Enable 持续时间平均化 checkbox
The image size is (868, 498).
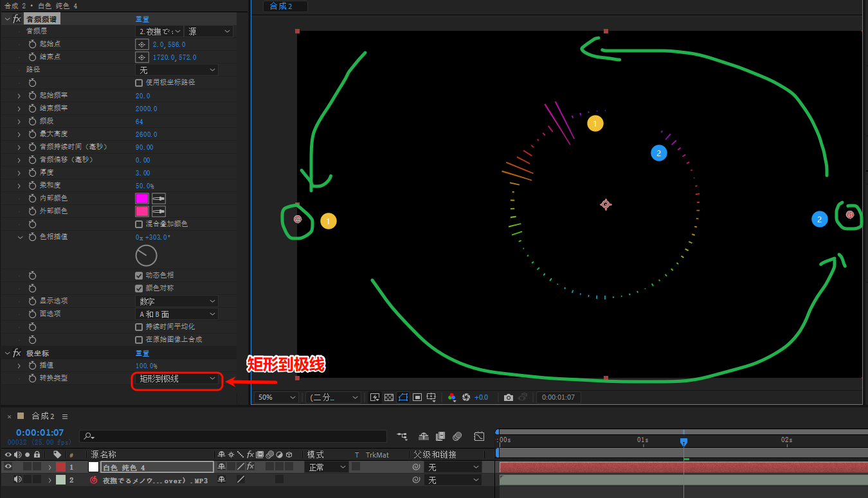point(139,327)
